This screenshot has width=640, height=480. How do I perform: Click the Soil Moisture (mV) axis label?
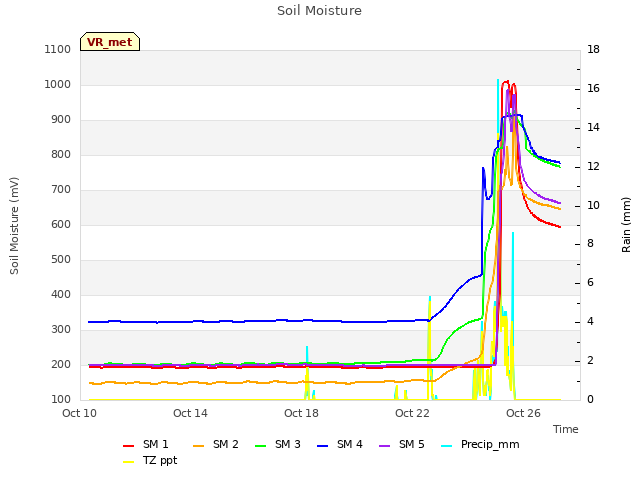pyautogui.click(x=14, y=226)
